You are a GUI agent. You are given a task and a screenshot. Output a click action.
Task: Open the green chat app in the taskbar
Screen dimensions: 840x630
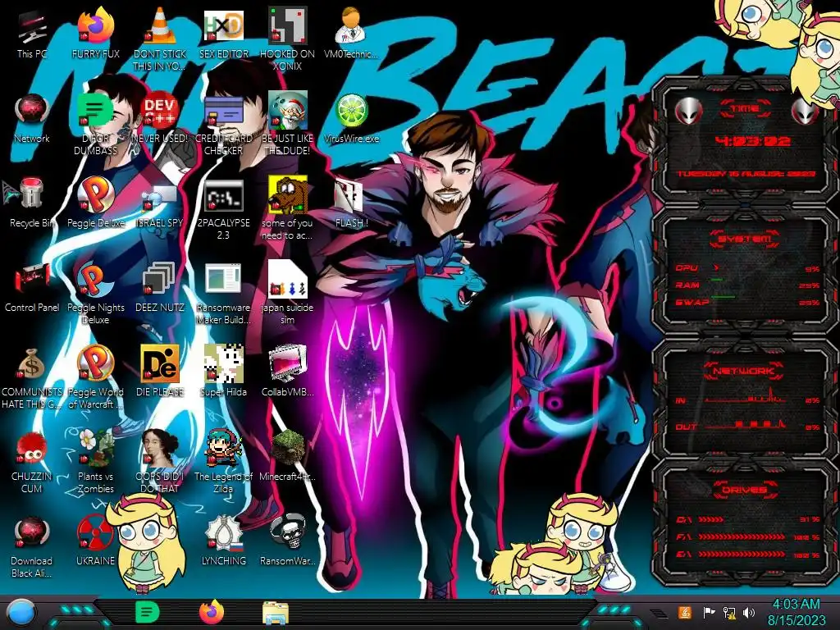tap(148, 612)
